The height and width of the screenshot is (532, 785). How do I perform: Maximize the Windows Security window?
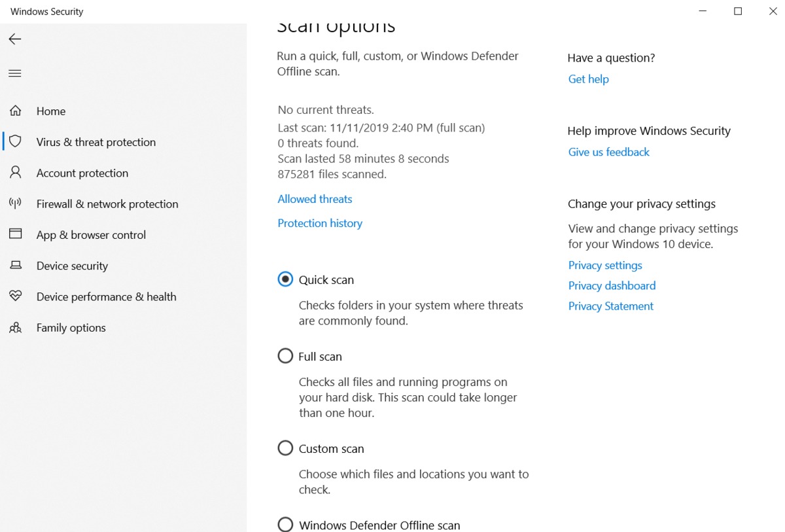click(x=738, y=11)
